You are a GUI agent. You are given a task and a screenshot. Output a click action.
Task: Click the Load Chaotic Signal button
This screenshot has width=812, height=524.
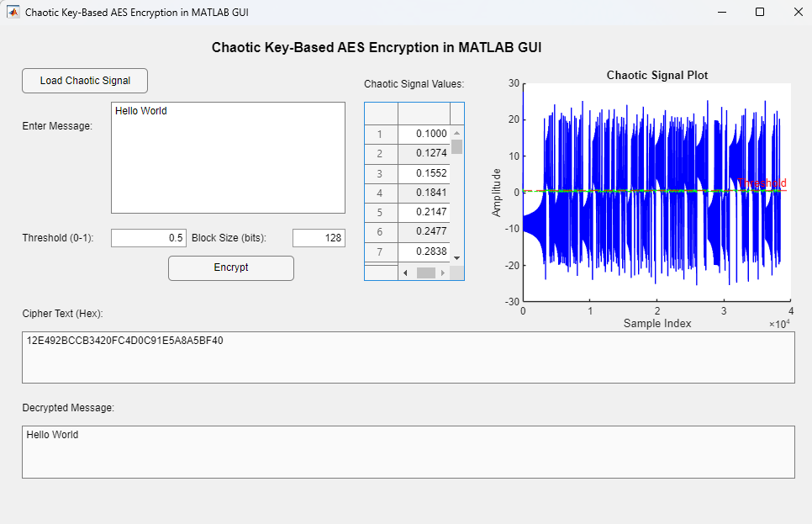[85, 81]
